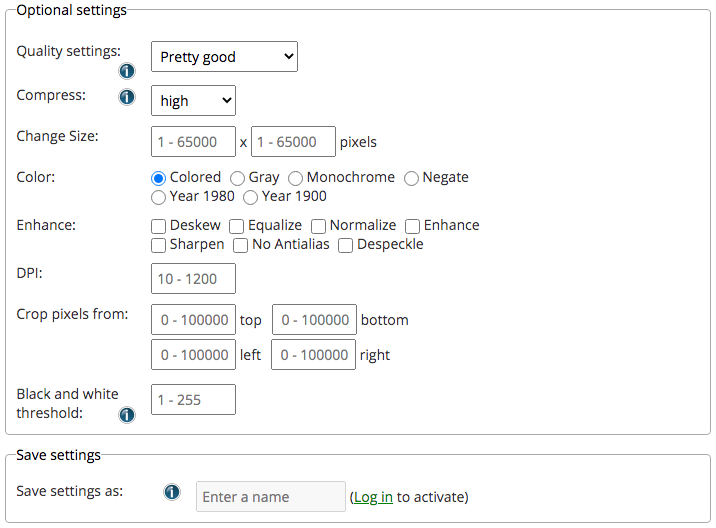The height and width of the screenshot is (528, 716).
Task: Click the Quality settings label
Action: pos(68,51)
